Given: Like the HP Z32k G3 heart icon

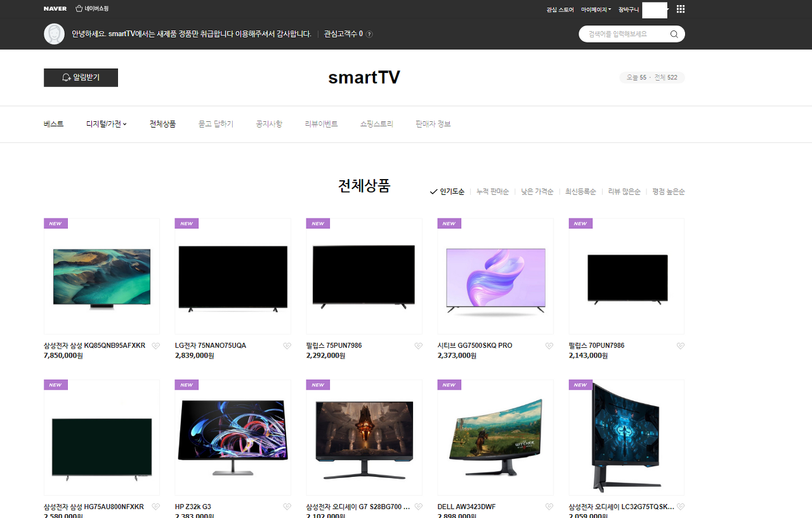Looking at the screenshot, I should pyautogui.click(x=287, y=507).
